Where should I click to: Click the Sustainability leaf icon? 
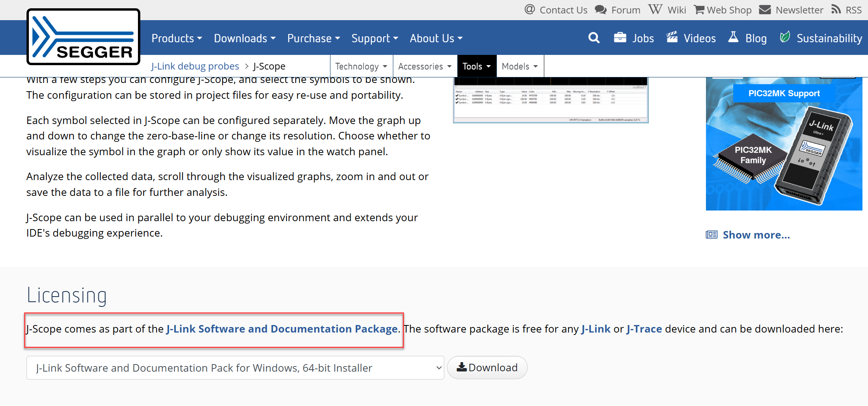pyautogui.click(x=785, y=37)
